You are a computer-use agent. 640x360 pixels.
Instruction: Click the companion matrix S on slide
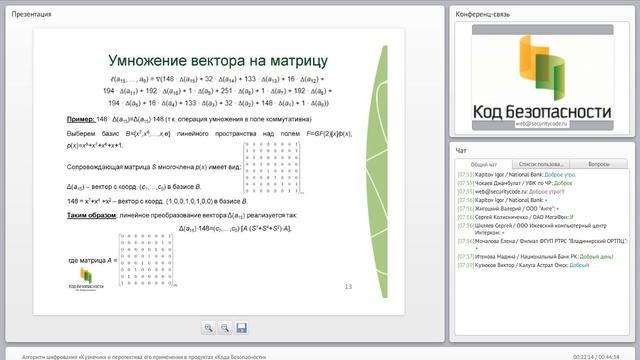(x=272, y=167)
